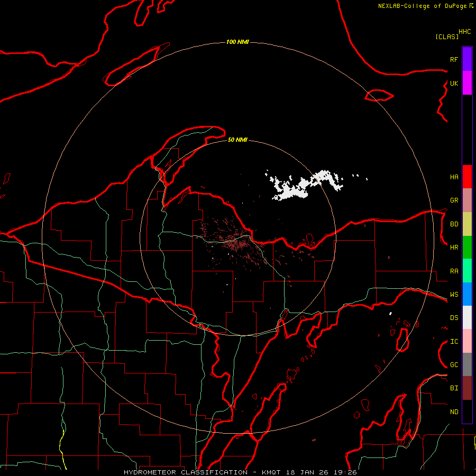Pick the RA rain color swatch
This screenshot has height=476, width=476.
tap(467, 271)
